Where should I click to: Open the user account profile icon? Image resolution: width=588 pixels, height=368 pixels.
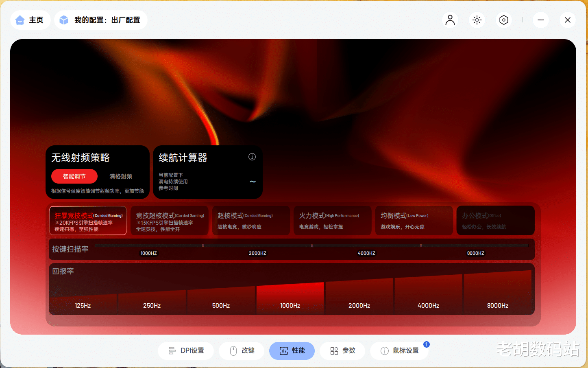(450, 20)
